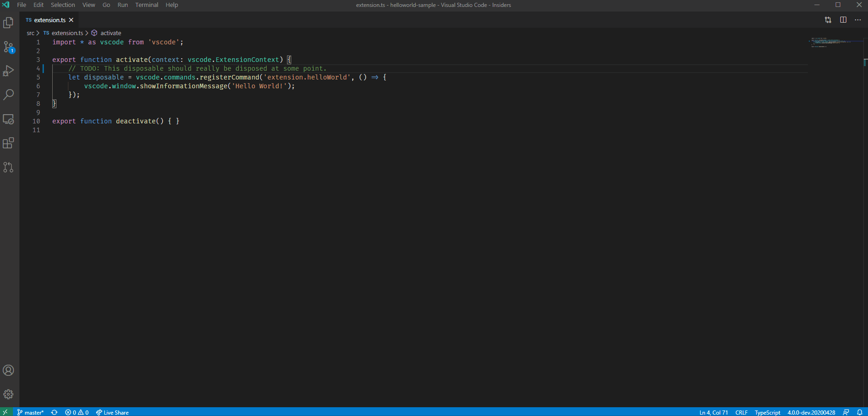Open the GitHub Pull Requests view
868x416 pixels.
(x=8, y=167)
